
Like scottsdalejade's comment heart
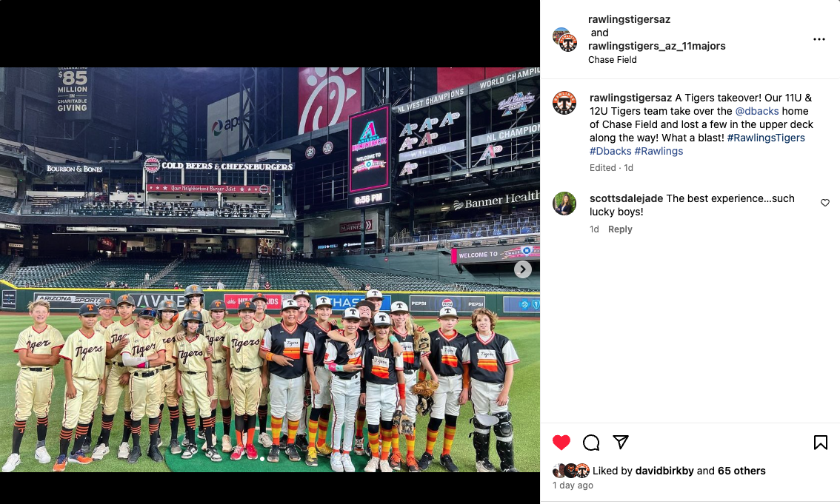pos(825,203)
